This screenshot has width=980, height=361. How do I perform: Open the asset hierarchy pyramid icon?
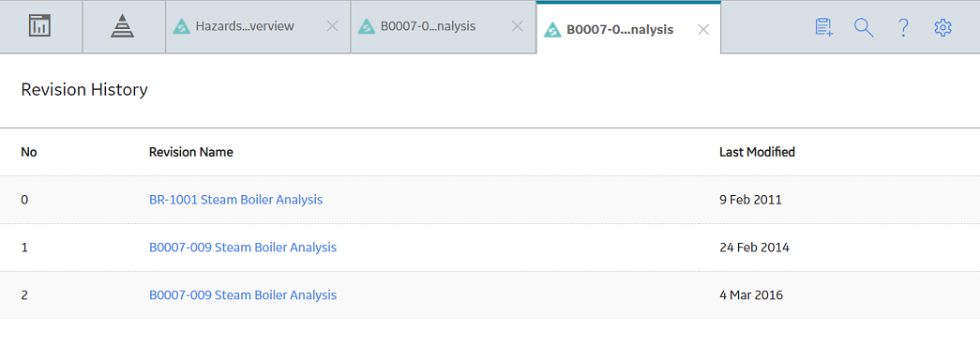[123, 26]
